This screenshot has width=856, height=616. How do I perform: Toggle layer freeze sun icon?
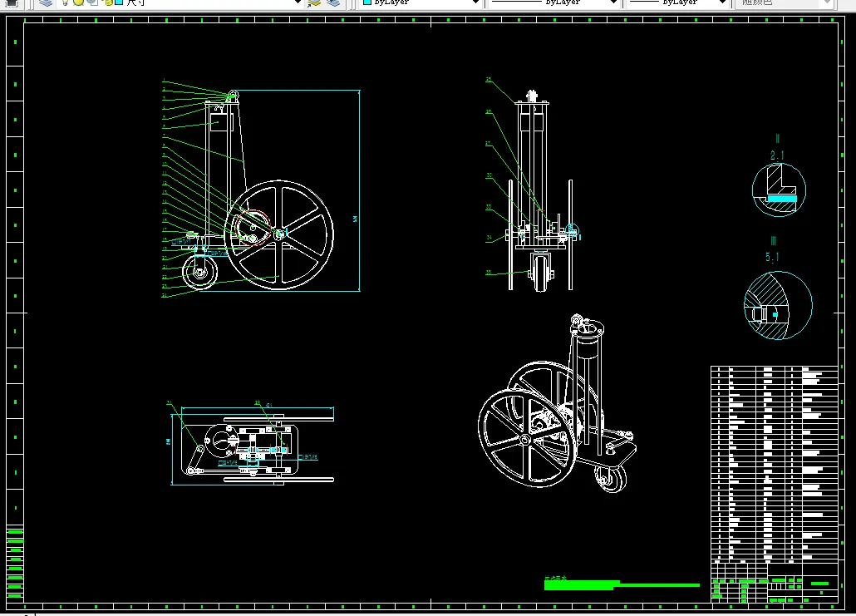click(79, 2)
